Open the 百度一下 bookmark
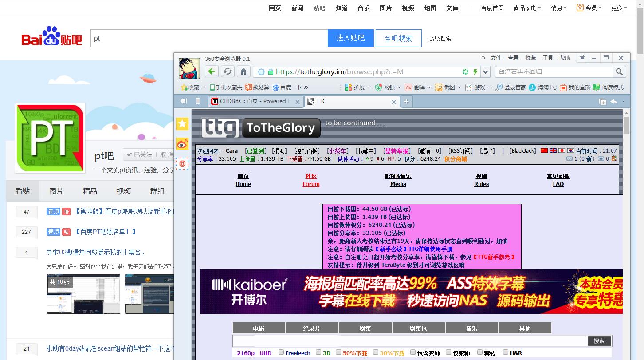The image size is (644, 360). coord(287,87)
